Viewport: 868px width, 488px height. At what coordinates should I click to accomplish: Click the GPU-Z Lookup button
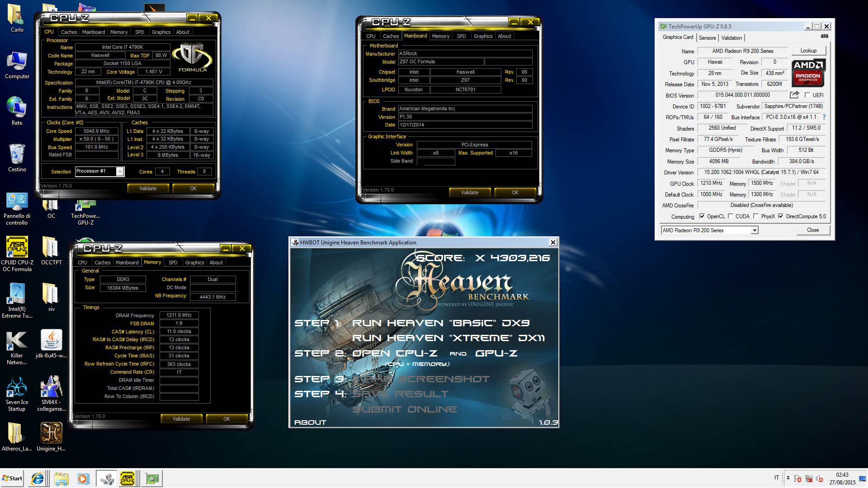pyautogui.click(x=808, y=51)
